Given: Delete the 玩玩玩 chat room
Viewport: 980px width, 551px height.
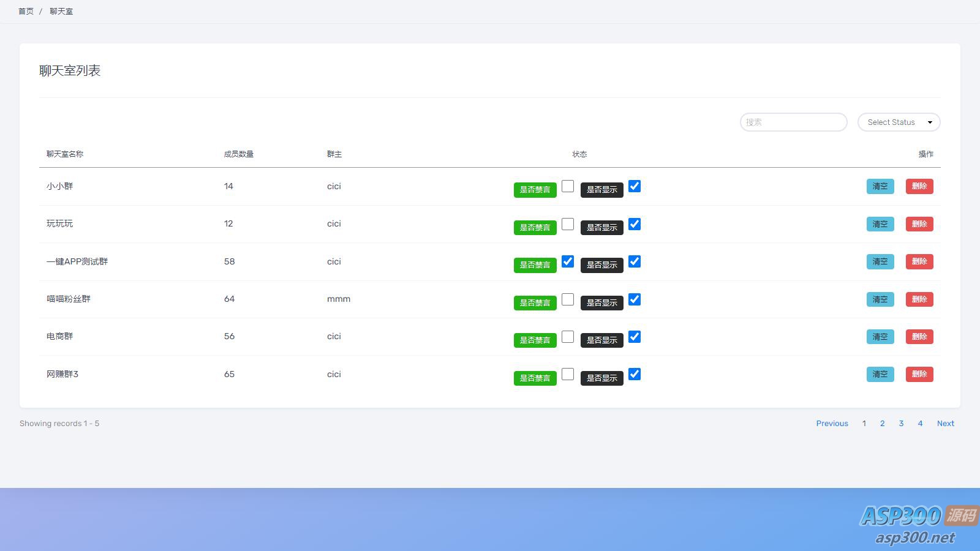Looking at the screenshot, I should click(x=919, y=224).
